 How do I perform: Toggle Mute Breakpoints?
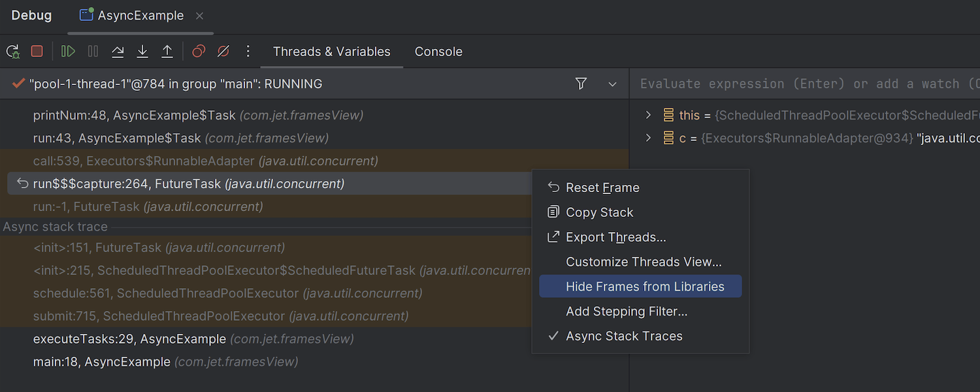223,51
